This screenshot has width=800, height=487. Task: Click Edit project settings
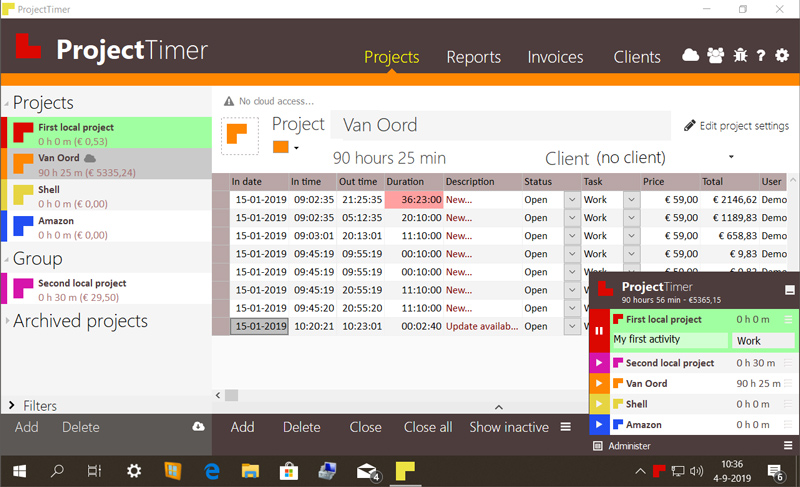coord(736,125)
